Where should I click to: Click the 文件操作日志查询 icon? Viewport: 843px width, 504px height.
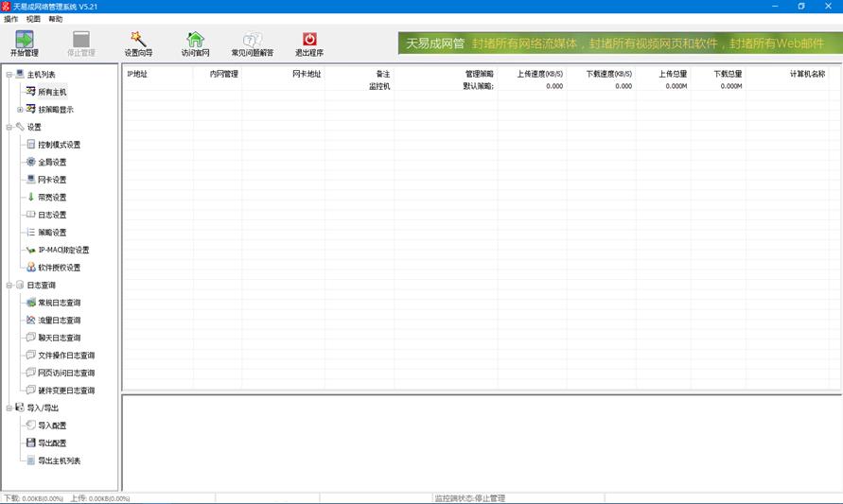(x=30, y=355)
